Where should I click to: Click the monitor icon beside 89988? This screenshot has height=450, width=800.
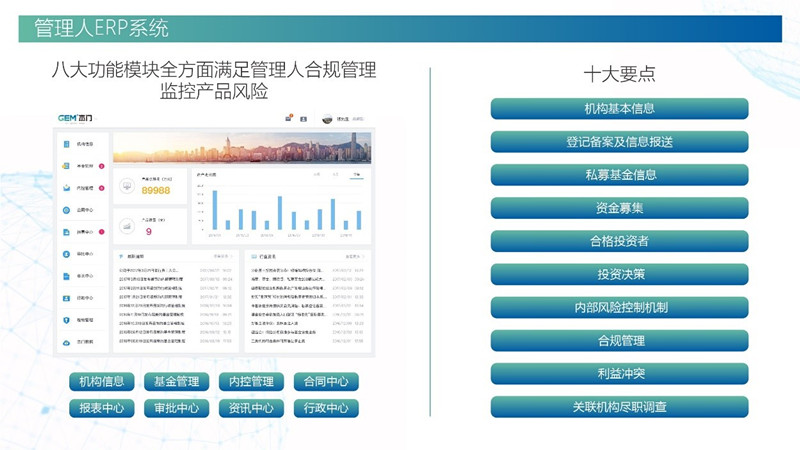pos(127,186)
